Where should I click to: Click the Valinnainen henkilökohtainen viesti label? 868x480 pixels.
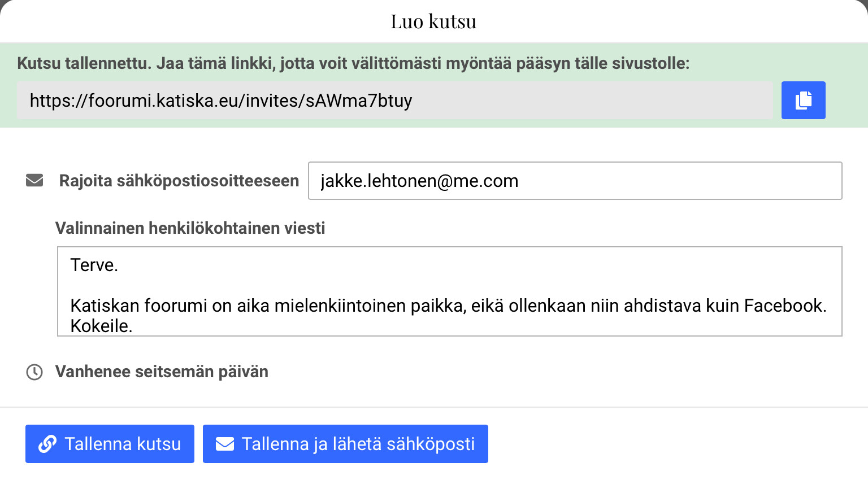[190, 228]
